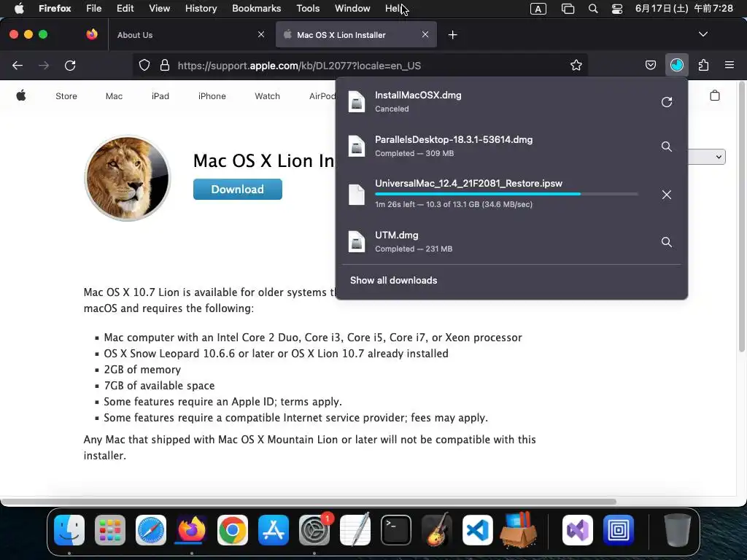This screenshot has height=560, width=747.
Task: Open the Mac link in Apple nav
Action: [x=114, y=96]
